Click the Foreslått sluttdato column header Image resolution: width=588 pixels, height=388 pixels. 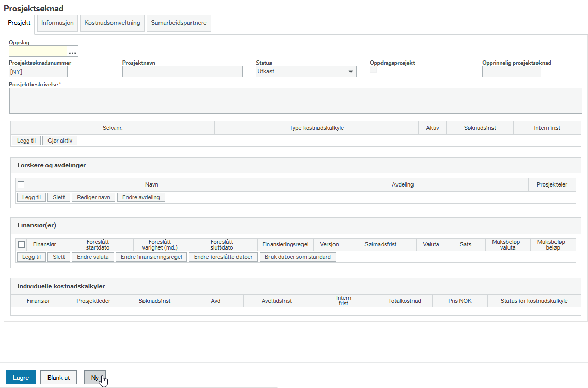[x=221, y=245]
